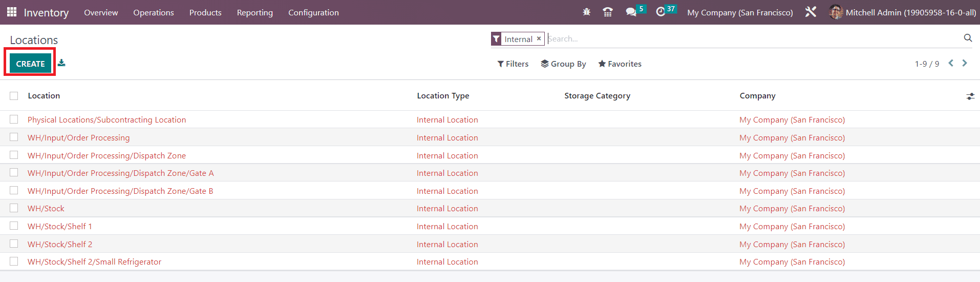The image size is (980, 282).
Task: Open the Favorites dropdown
Action: click(620, 64)
